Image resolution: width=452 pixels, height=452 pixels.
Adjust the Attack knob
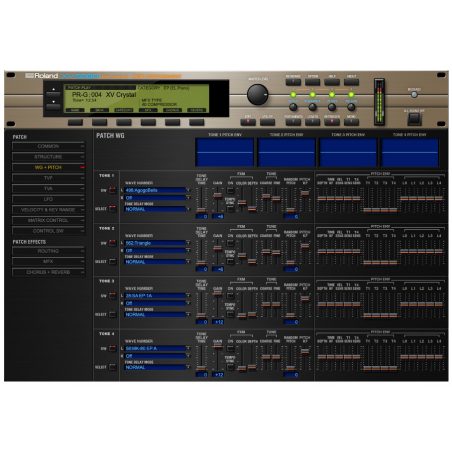pos(332,107)
